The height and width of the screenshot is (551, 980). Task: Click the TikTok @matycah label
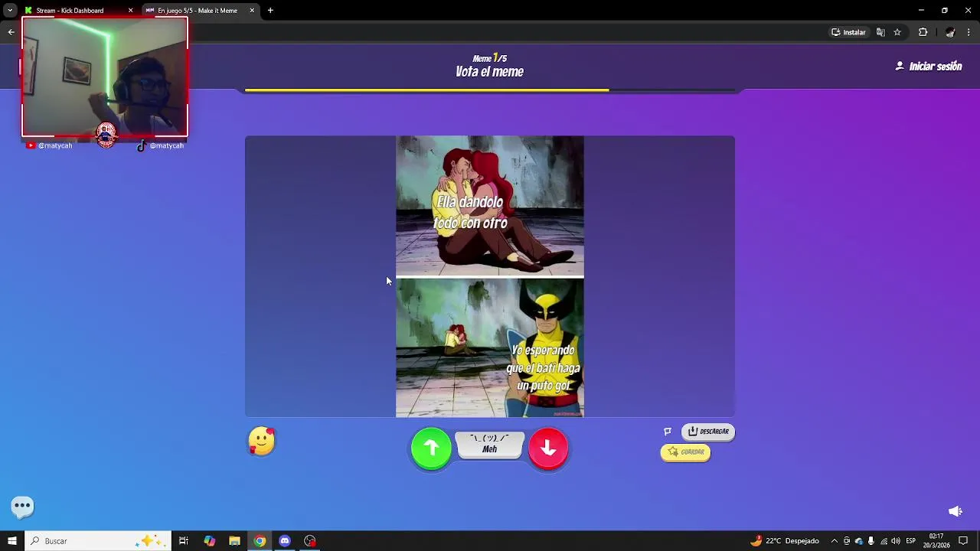point(161,145)
